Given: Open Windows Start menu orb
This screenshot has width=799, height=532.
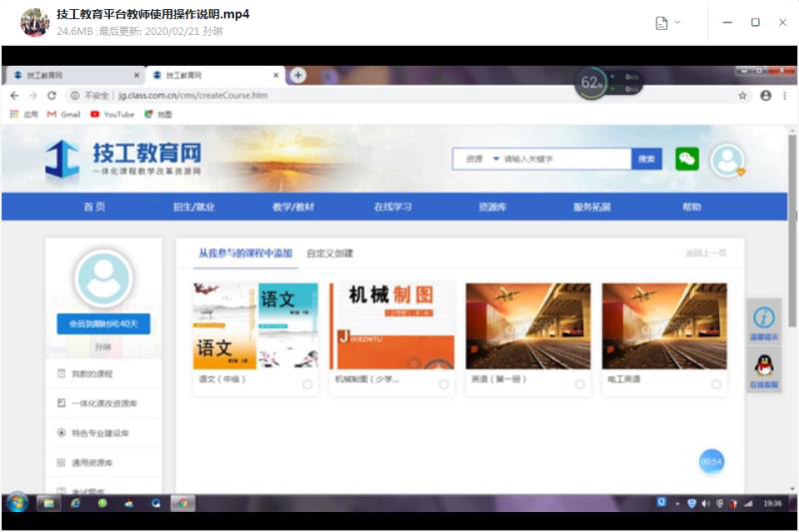Looking at the screenshot, I should point(17,503).
